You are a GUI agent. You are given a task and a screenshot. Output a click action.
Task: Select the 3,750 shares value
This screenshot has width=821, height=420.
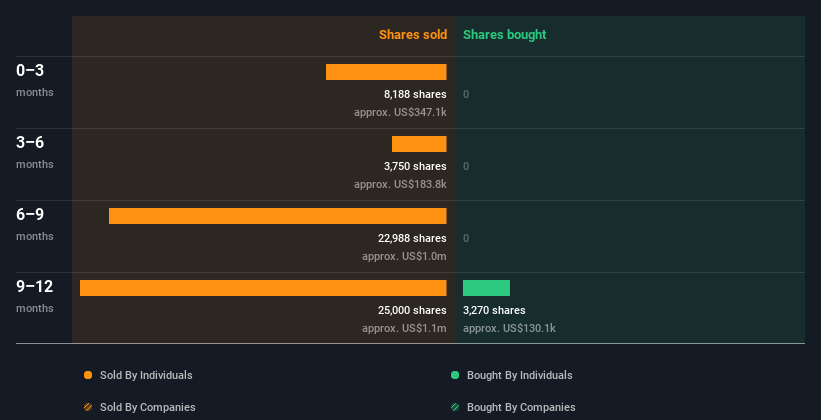click(415, 166)
